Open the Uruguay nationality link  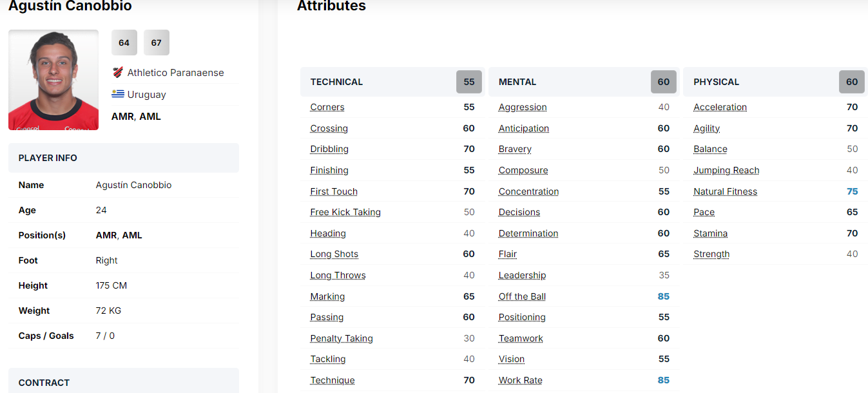click(146, 95)
